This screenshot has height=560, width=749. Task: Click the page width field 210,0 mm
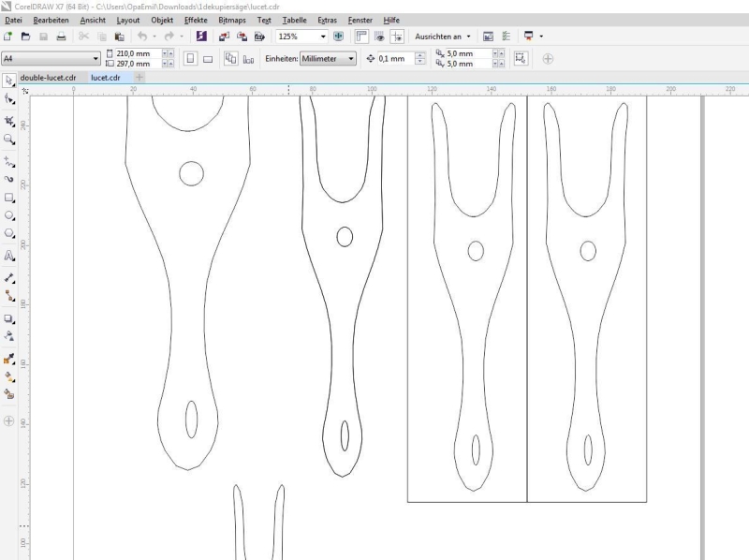[138, 53]
